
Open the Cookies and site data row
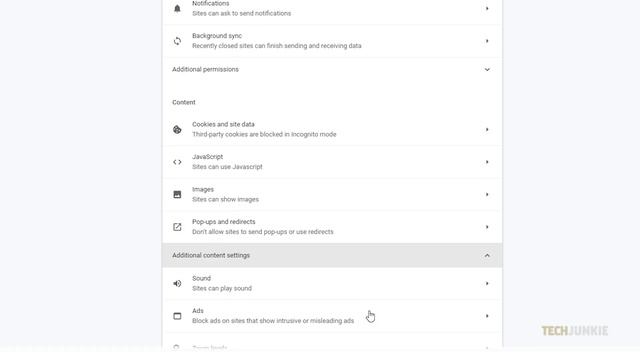pyautogui.click(x=332, y=129)
